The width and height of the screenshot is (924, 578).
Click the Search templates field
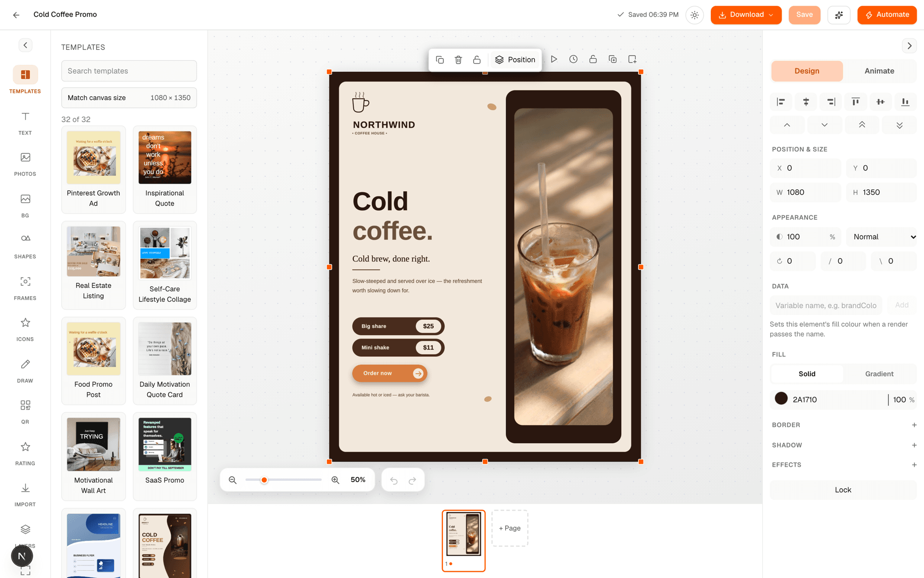129,71
